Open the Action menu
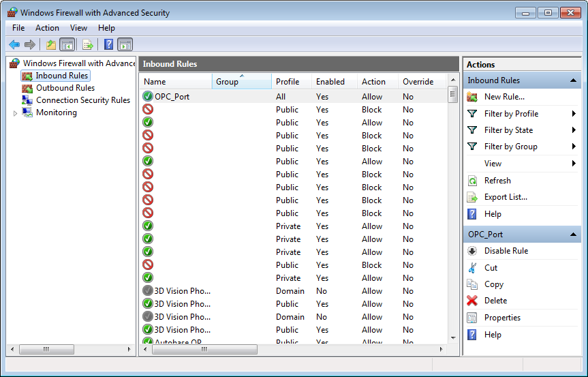This screenshot has height=377, width=588. pos(47,28)
